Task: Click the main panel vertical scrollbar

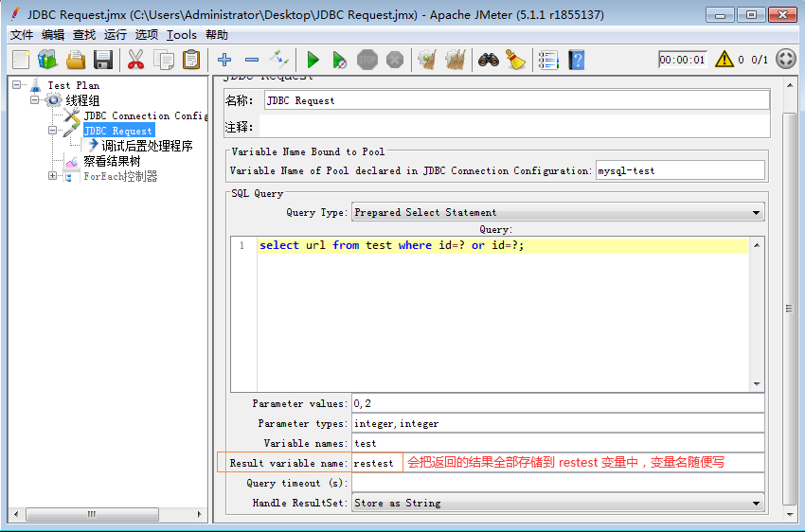Action: [x=789, y=309]
